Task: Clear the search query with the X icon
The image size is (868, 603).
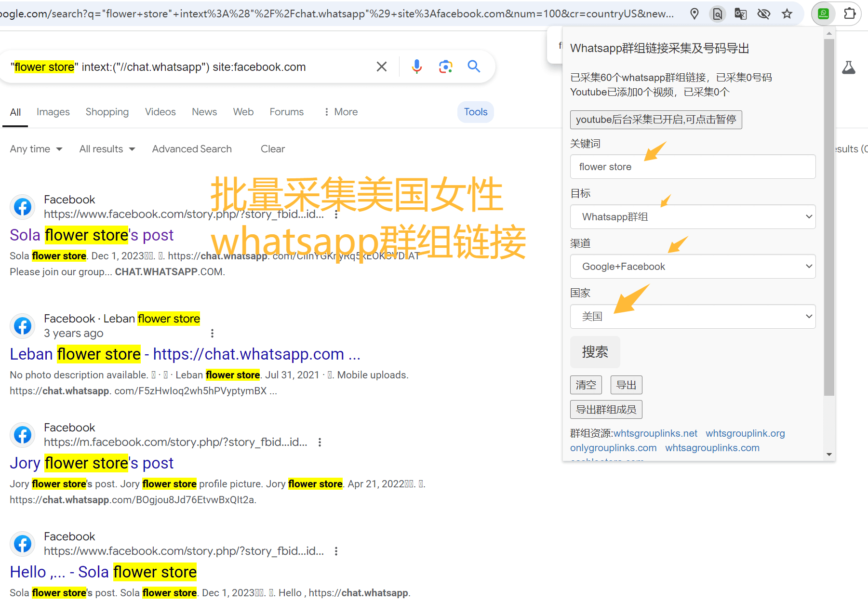Action: 382,67
